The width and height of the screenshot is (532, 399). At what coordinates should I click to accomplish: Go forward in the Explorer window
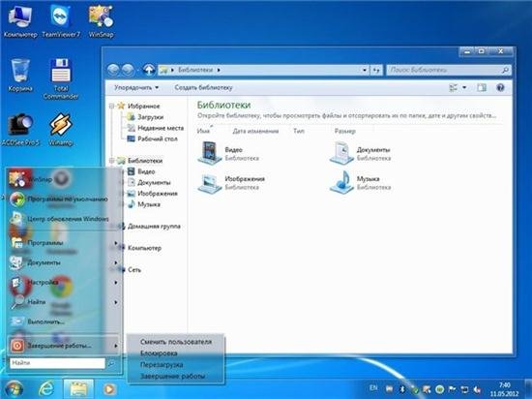(x=128, y=70)
